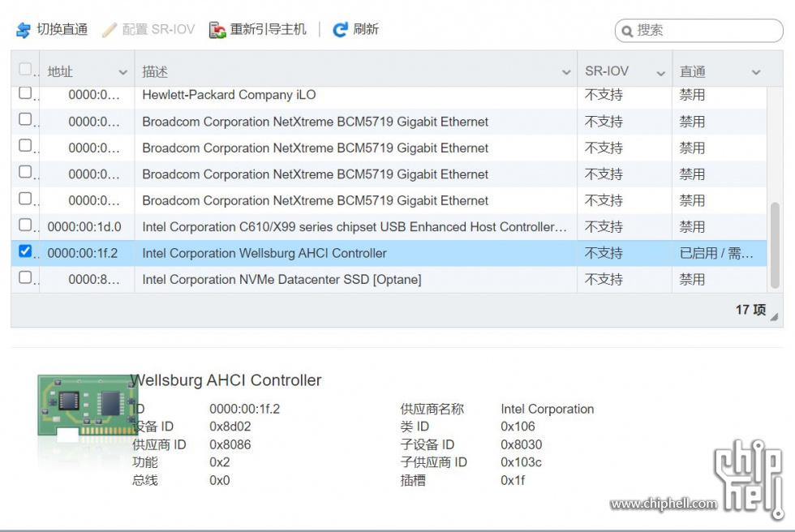Click the 17 项 item count
Screen dimensions: 795x532
click(750, 310)
